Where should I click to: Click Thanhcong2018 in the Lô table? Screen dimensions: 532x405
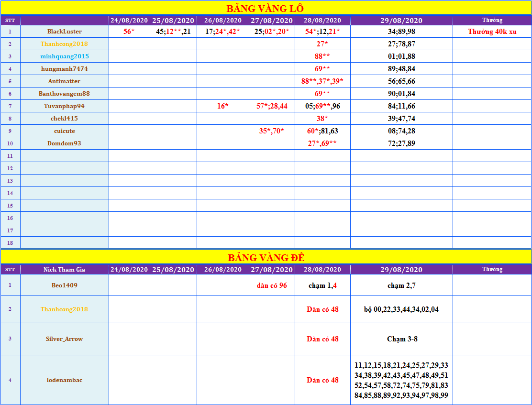pos(65,44)
